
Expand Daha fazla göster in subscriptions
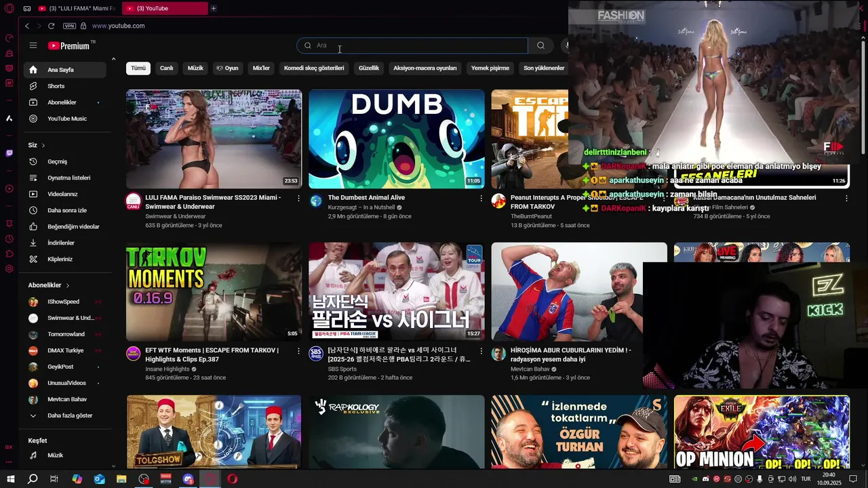65,415
